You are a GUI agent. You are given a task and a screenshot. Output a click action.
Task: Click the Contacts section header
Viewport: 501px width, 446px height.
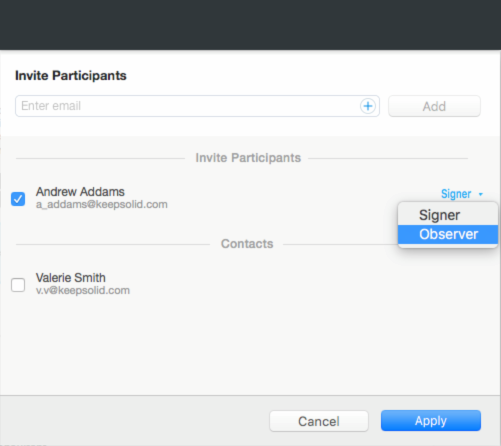point(247,244)
